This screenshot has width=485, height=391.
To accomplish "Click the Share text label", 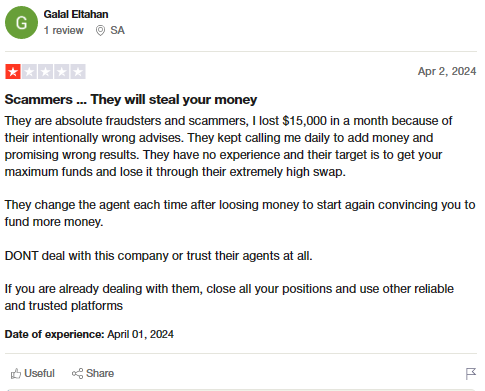I will [100, 373].
